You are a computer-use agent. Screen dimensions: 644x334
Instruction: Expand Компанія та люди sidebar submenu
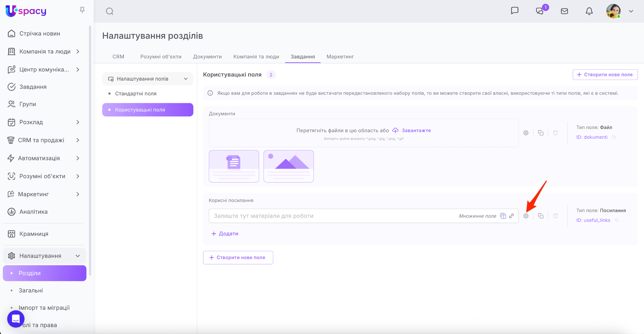pyautogui.click(x=78, y=52)
